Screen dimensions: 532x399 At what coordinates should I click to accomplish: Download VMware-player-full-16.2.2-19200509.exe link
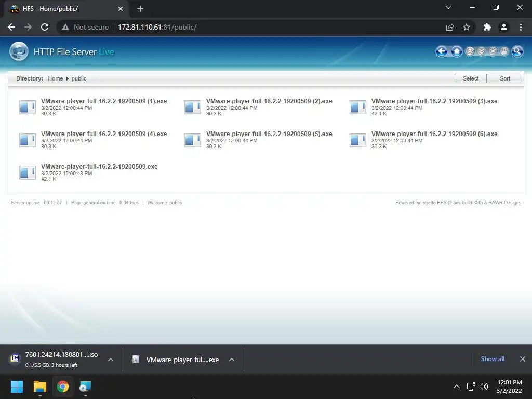tap(99, 167)
